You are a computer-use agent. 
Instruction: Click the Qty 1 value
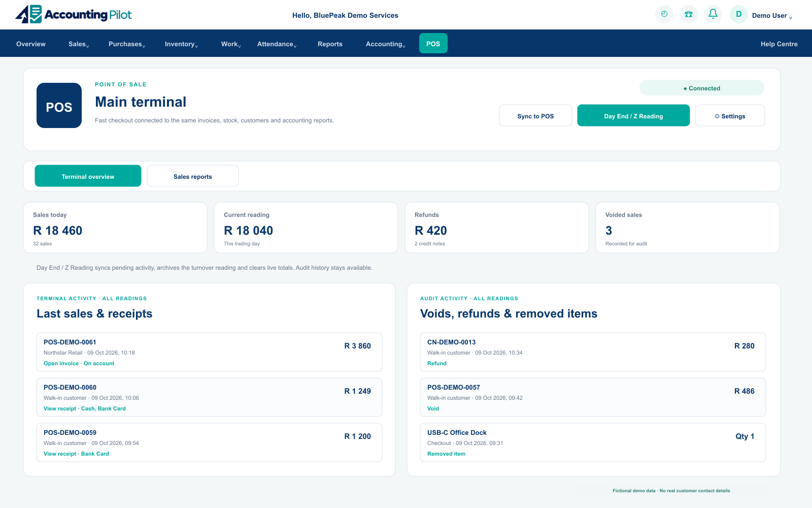coord(745,436)
